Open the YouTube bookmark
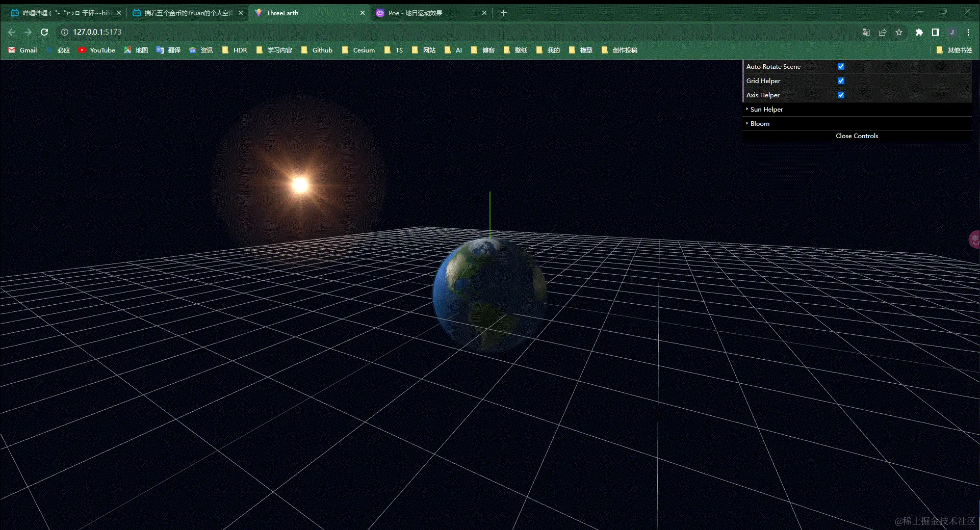This screenshot has width=980, height=530. (97, 50)
